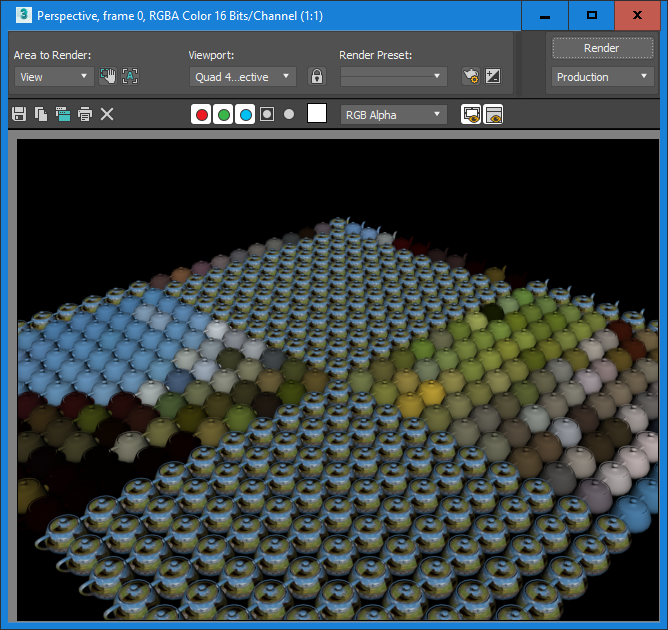
Task: Open the Area to Render View dropdown
Action: click(x=54, y=77)
